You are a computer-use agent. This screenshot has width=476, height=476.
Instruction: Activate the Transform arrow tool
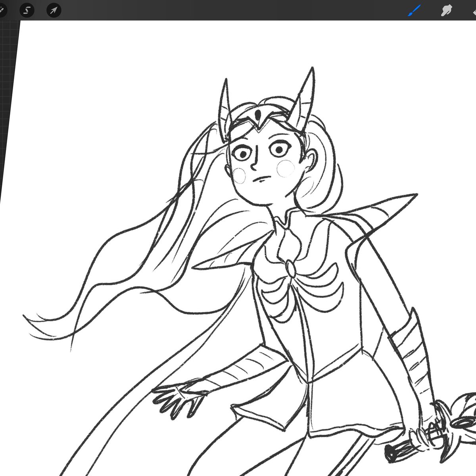(x=54, y=10)
